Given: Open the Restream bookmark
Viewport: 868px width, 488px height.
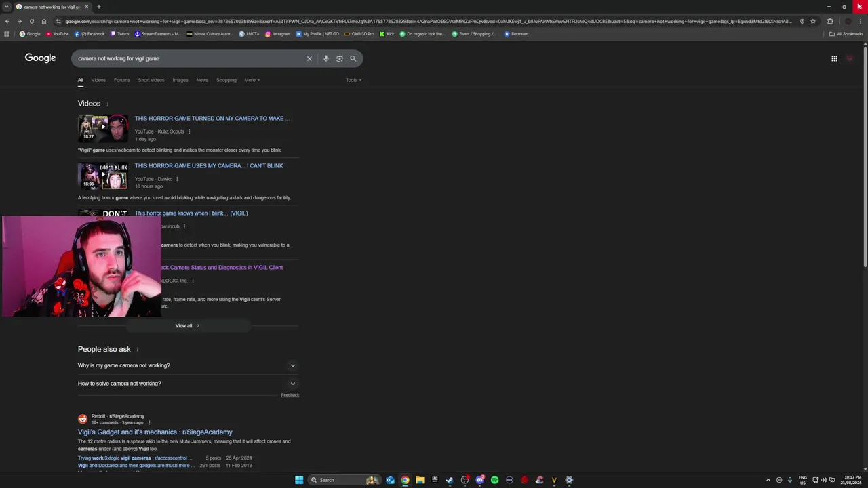Looking at the screenshot, I should [x=517, y=33].
